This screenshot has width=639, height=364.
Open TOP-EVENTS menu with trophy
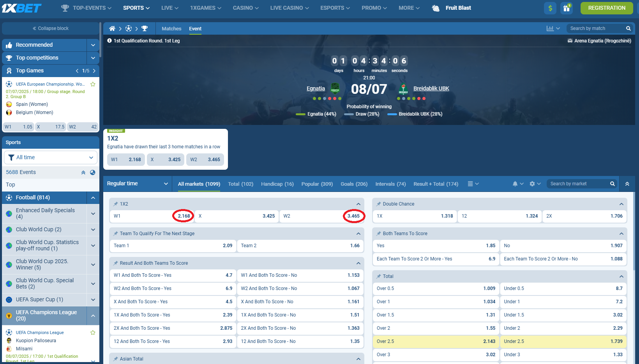(x=86, y=8)
